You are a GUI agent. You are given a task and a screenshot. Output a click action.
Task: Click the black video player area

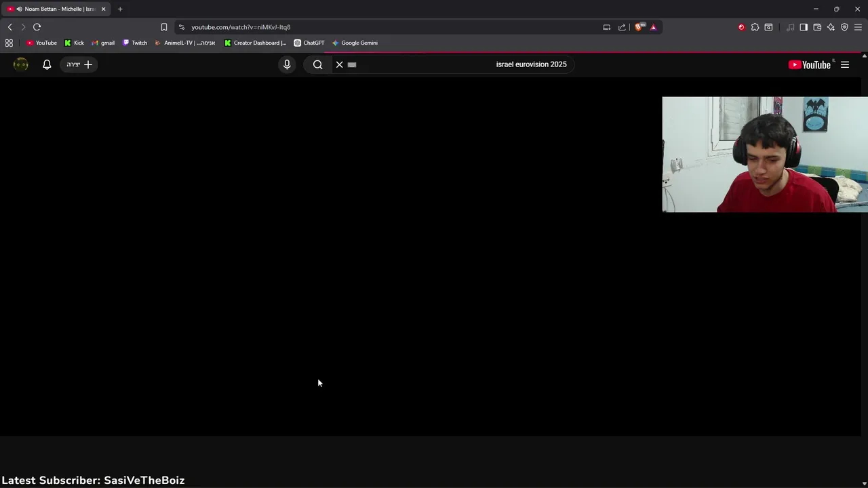[430, 256]
